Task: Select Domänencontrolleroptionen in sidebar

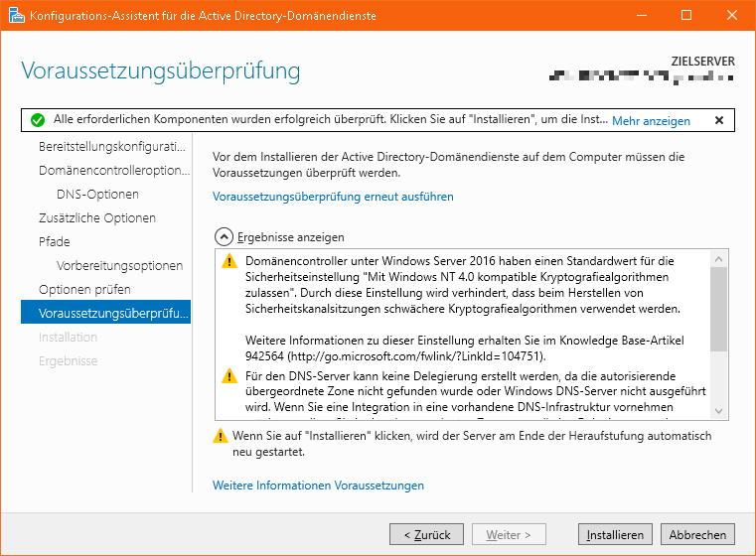Action: pyautogui.click(x=113, y=171)
